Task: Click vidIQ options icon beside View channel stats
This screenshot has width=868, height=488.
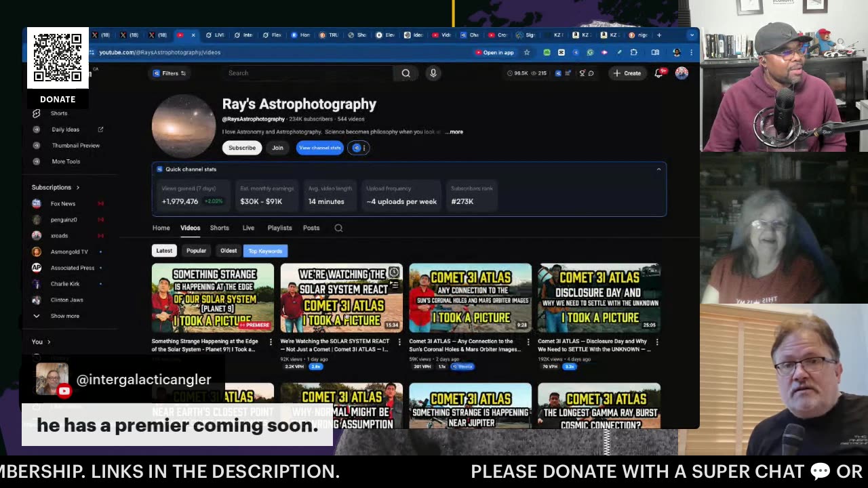Action: pos(359,148)
